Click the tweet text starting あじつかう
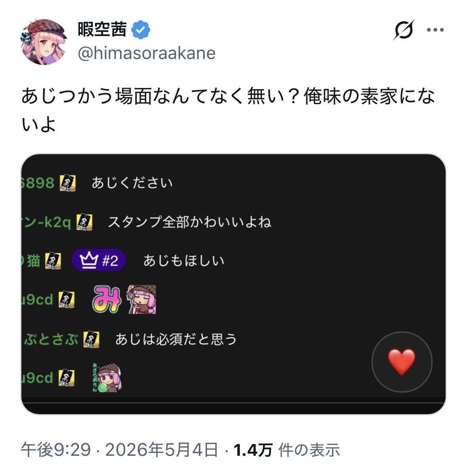 tap(228, 110)
